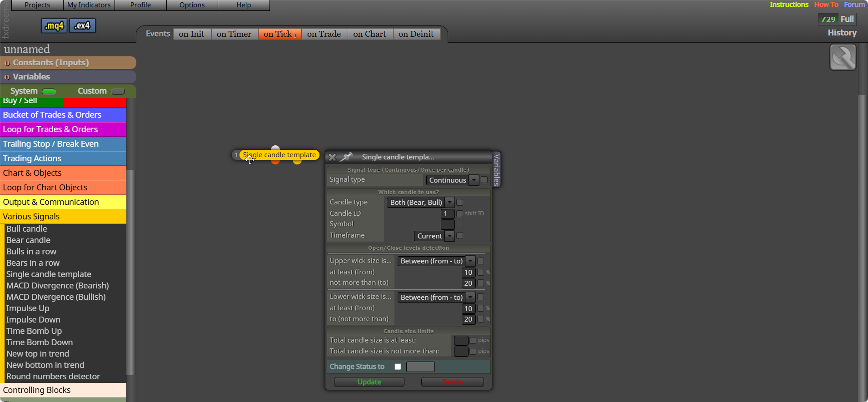The image size is (868, 402).
Task: Click the Full view button
Action: pos(847,19)
